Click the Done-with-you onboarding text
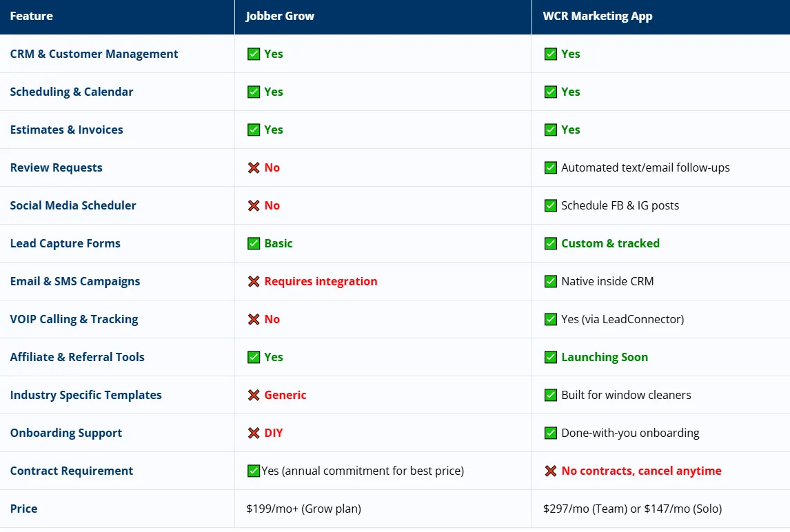The width and height of the screenshot is (790, 532). [630, 433]
